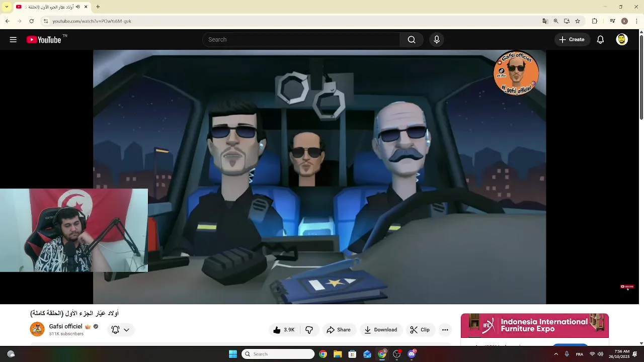This screenshot has height=362, width=644.
Task: Mute the tab via speaker icon
Action: pos(78,7)
